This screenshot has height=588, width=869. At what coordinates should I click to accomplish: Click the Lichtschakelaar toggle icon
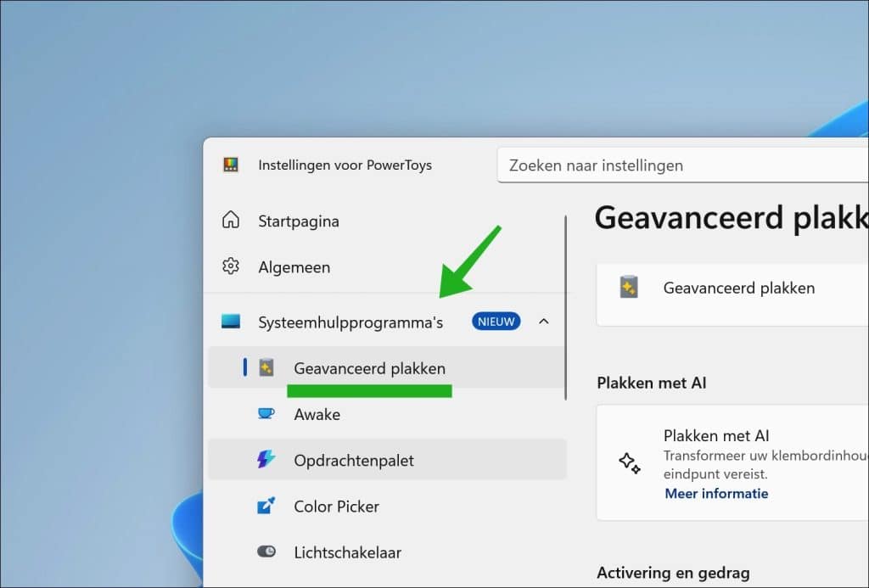266,552
